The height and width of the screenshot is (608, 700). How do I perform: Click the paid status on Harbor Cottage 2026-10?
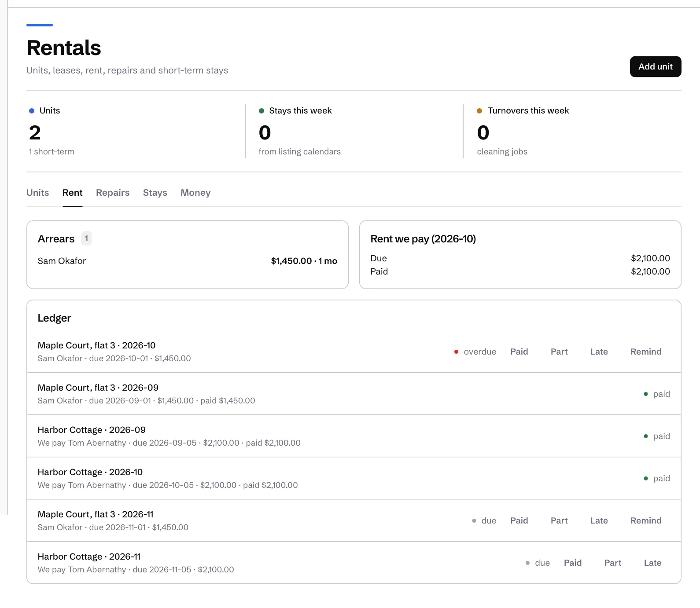pos(657,478)
